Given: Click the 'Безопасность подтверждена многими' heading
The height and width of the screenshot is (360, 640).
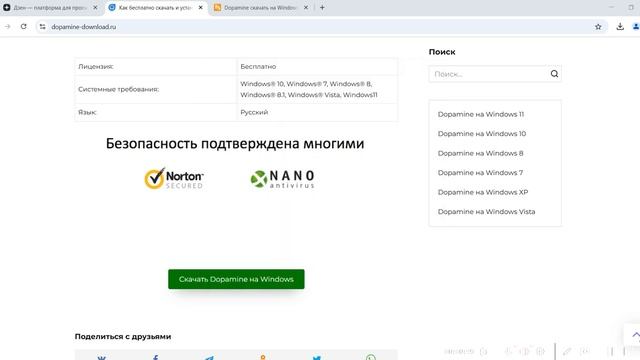Looking at the screenshot, I should point(235,143).
